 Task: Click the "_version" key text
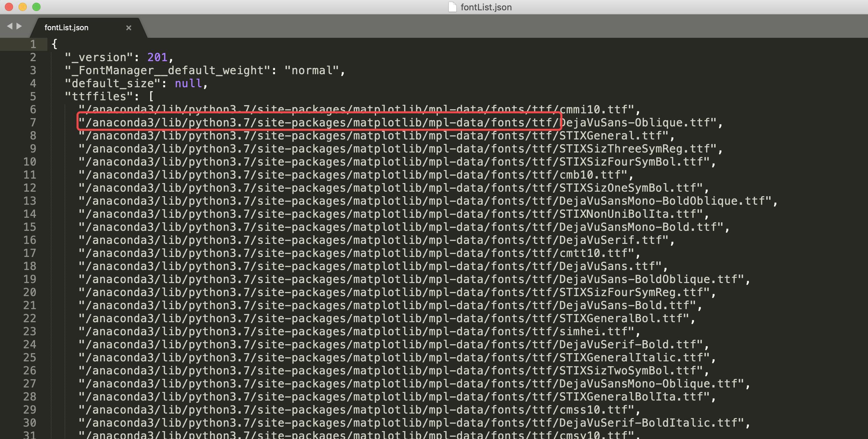click(x=99, y=57)
